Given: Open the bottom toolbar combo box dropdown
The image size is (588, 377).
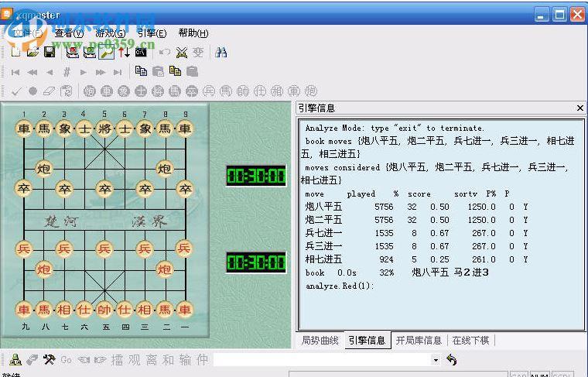Looking at the screenshot, I should point(436,360).
